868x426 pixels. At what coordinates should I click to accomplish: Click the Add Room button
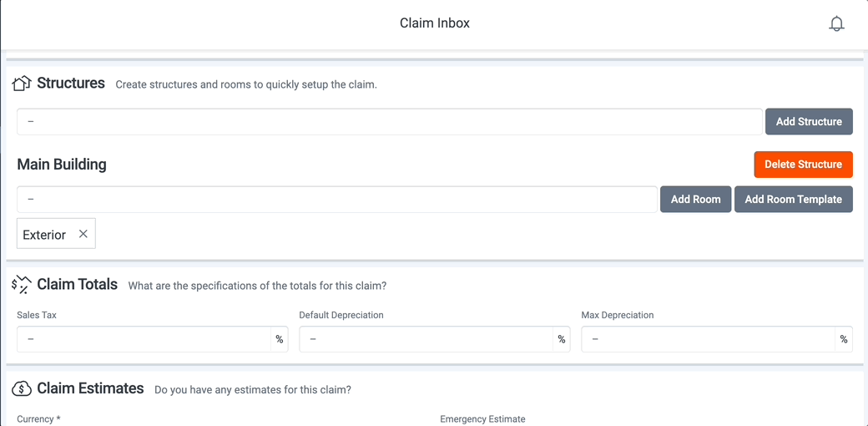click(696, 200)
